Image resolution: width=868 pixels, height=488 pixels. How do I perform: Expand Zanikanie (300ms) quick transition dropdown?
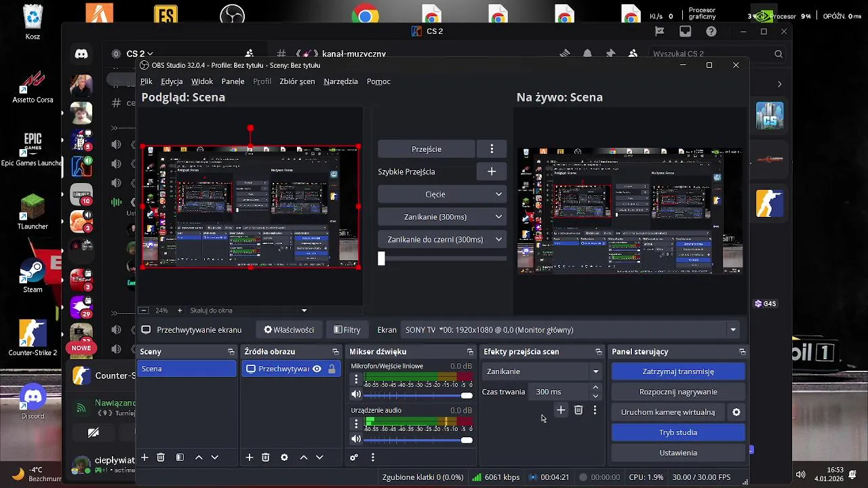[x=498, y=217]
